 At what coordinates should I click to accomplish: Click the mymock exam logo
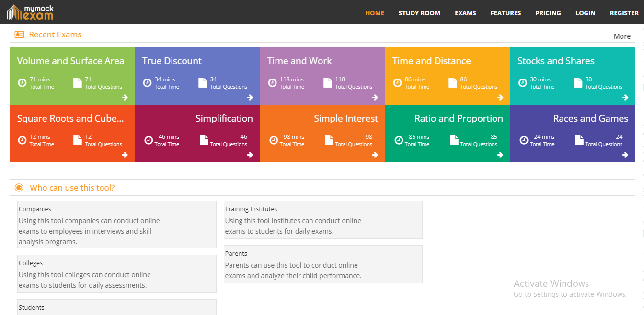point(30,12)
